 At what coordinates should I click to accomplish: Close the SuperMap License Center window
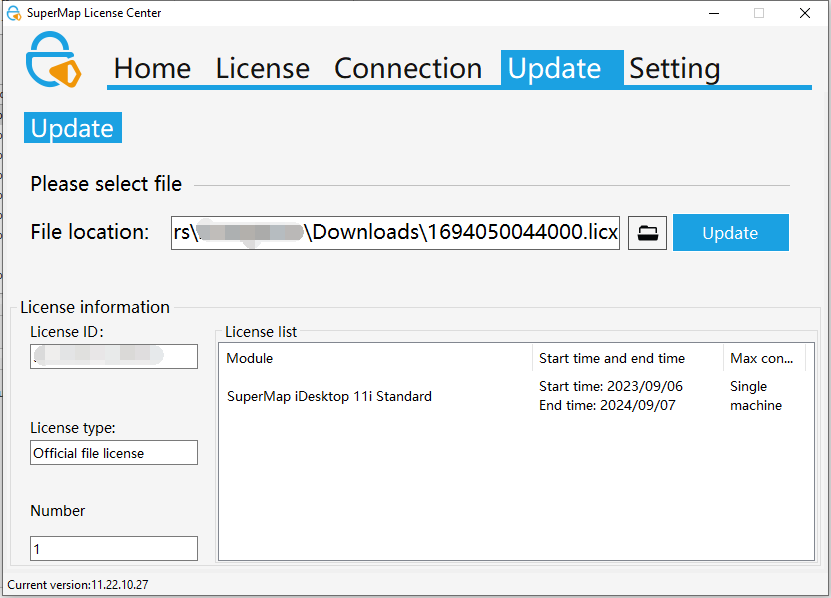pyautogui.click(x=804, y=13)
